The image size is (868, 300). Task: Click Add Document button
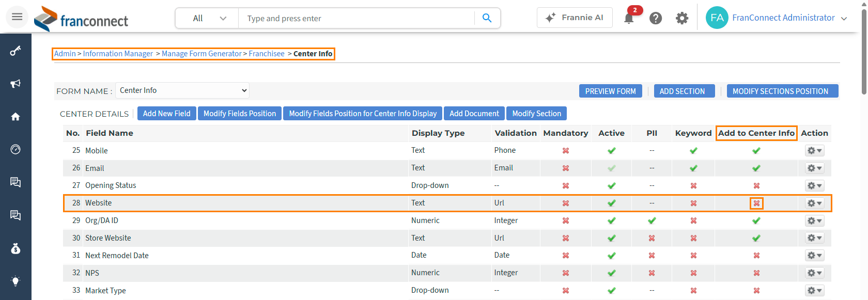(474, 114)
